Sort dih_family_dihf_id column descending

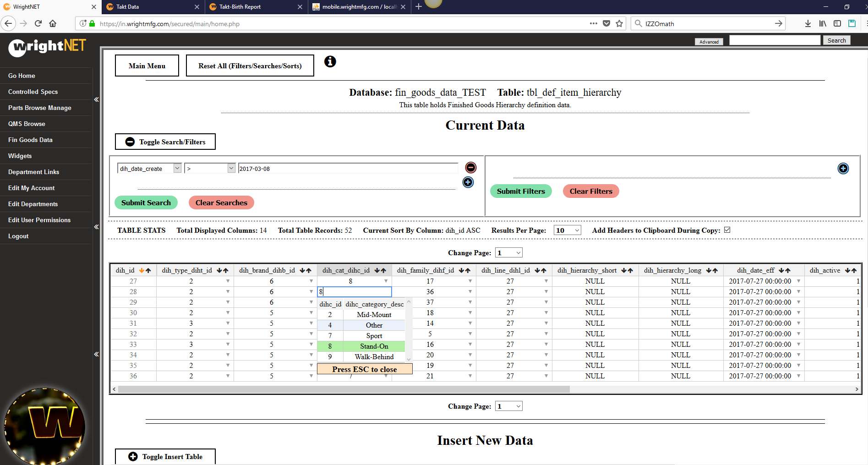(461, 271)
